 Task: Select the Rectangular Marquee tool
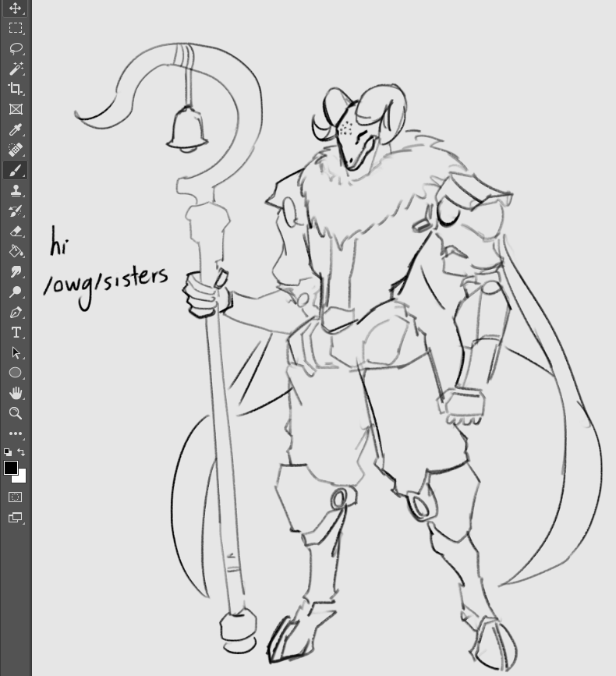coord(16,28)
